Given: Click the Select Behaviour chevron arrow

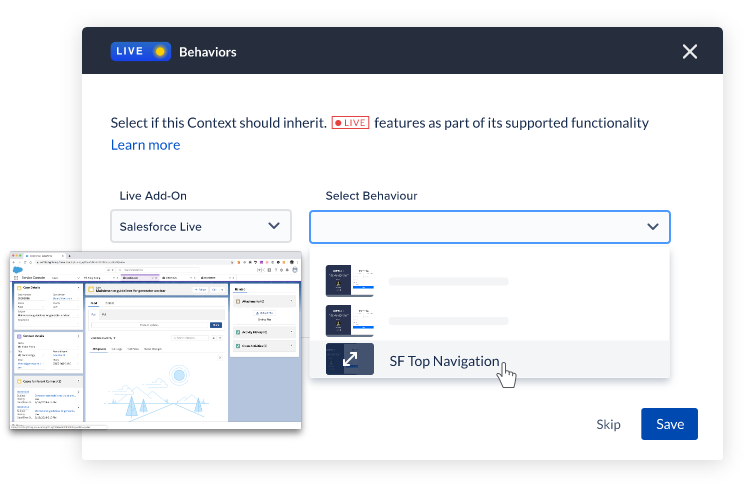Looking at the screenshot, I should 653,227.
